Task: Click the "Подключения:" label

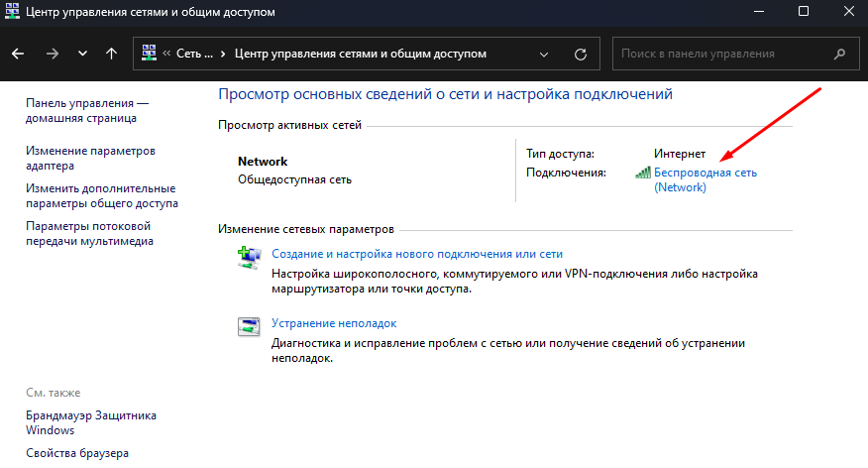Action: coord(566,173)
